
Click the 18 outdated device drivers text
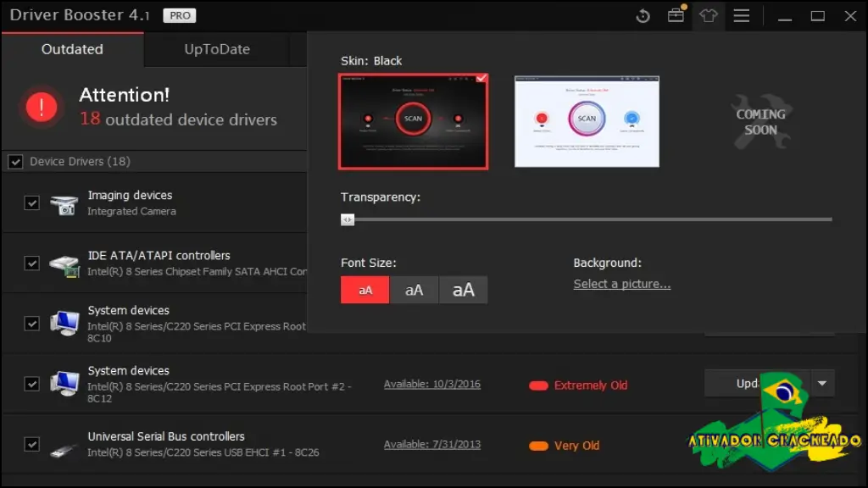click(178, 119)
